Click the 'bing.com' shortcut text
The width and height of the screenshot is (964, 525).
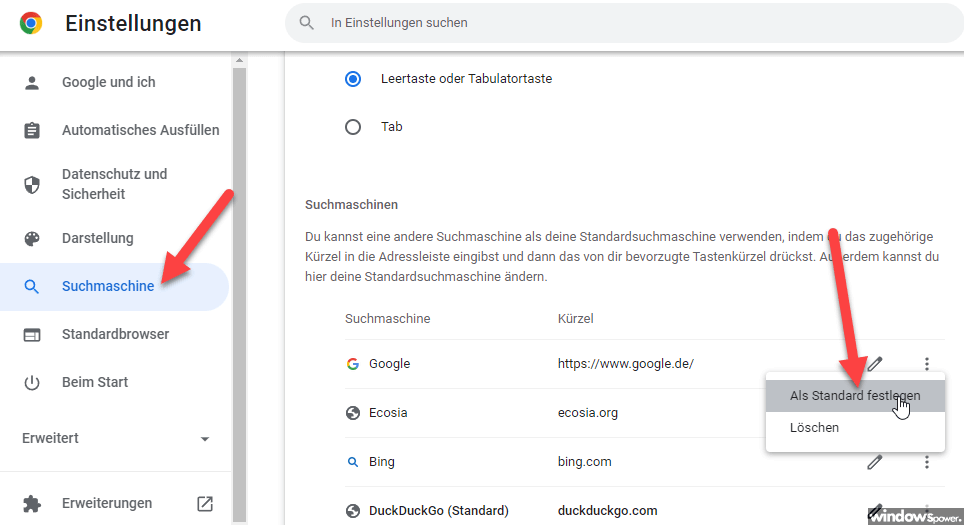pos(585,462)
